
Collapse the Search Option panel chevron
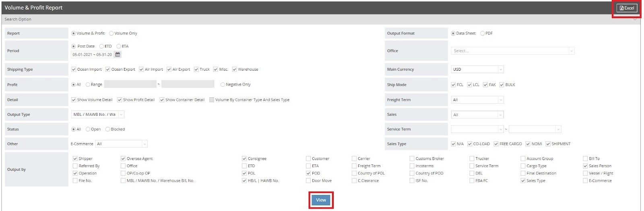tap(635, 19)
